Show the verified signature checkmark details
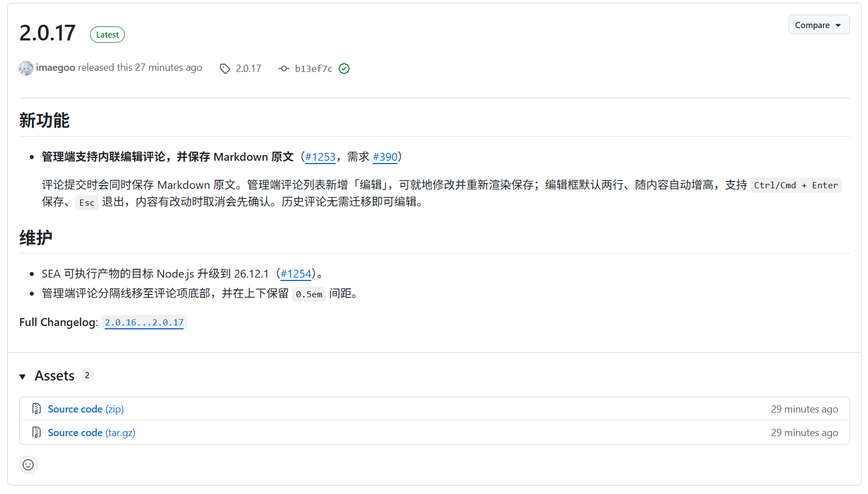868x494 pixels. [344, 69]
